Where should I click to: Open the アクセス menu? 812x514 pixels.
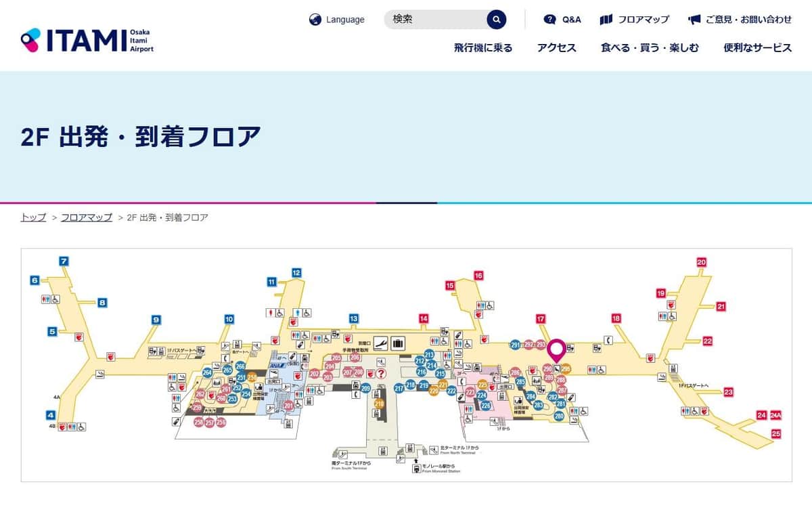click(x=556, y=48)
